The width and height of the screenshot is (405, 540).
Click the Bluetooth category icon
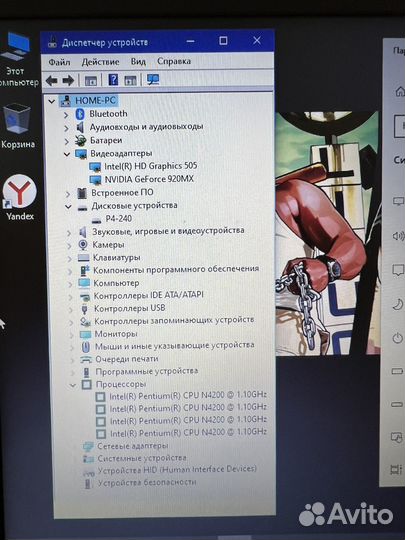tap(80, 114)
